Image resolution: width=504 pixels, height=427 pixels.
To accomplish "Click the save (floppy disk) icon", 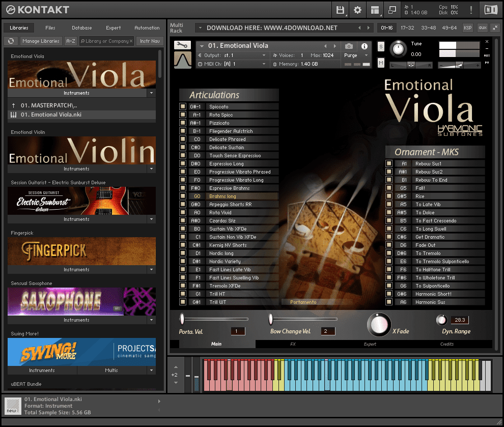I will (x=340, y=10).
